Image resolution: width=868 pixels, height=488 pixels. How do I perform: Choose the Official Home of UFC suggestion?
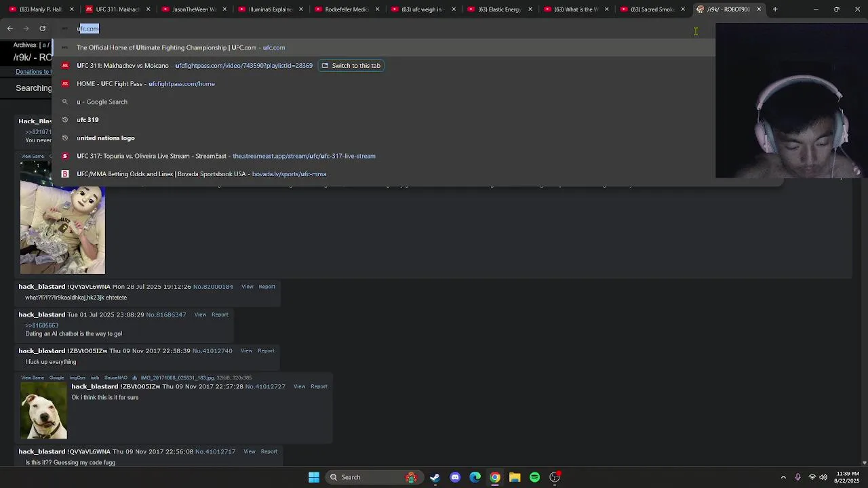(384, 47)
